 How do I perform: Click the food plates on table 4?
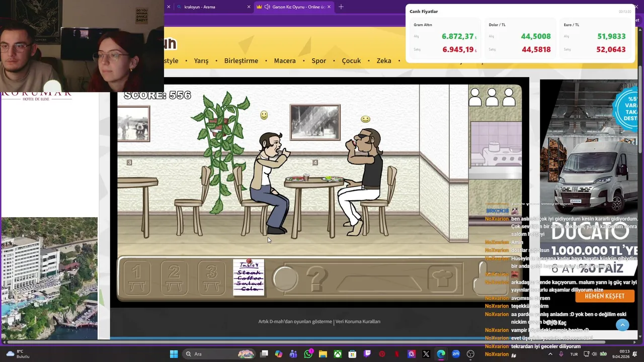point(315,178)
